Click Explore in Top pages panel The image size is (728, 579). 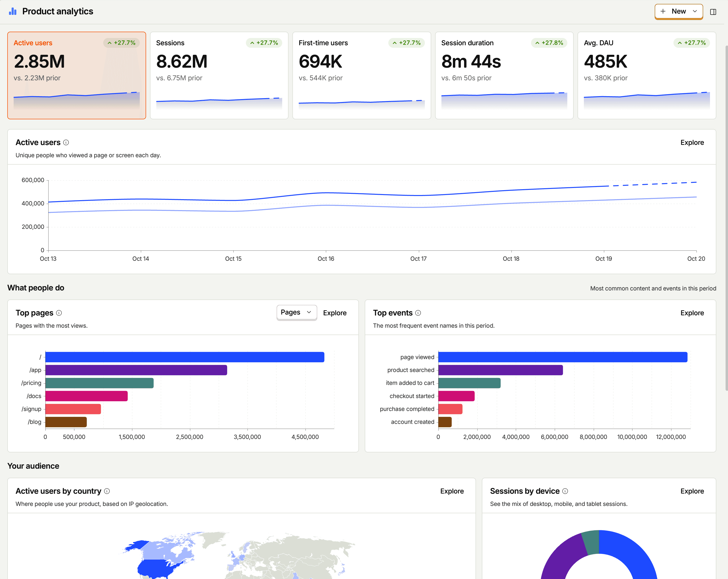pos(335,313)
